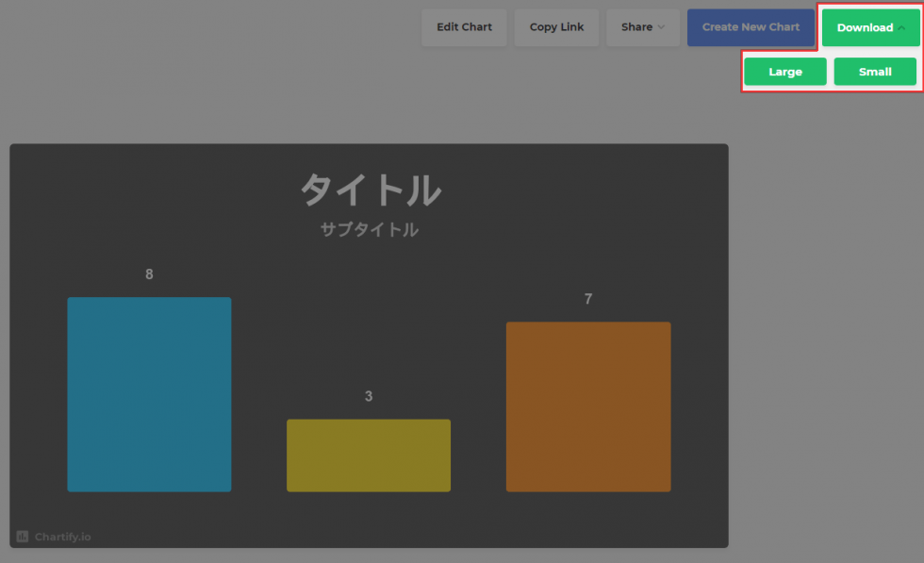Click the Chartify.io watermark text
The width and height of the screenshot is (924, 563).
pyautogui.click(x=63, y=537)
